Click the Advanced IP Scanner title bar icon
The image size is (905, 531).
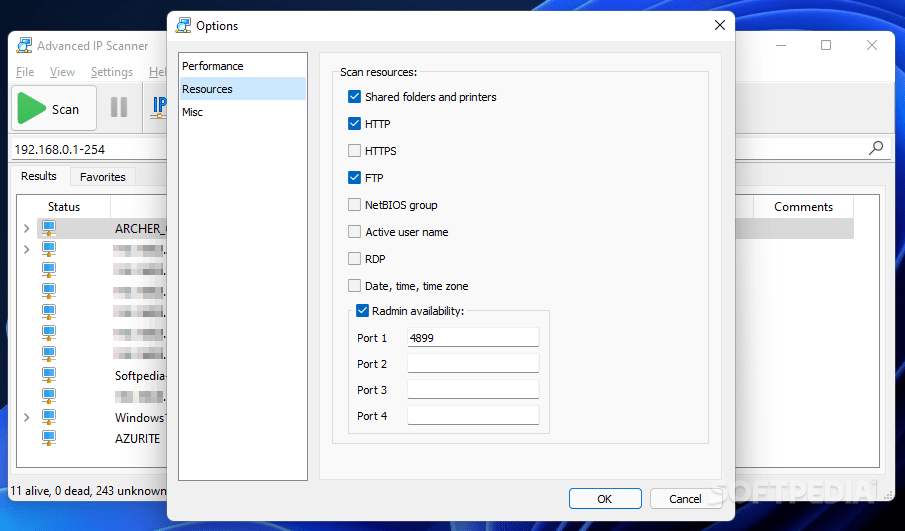(24, 46)
